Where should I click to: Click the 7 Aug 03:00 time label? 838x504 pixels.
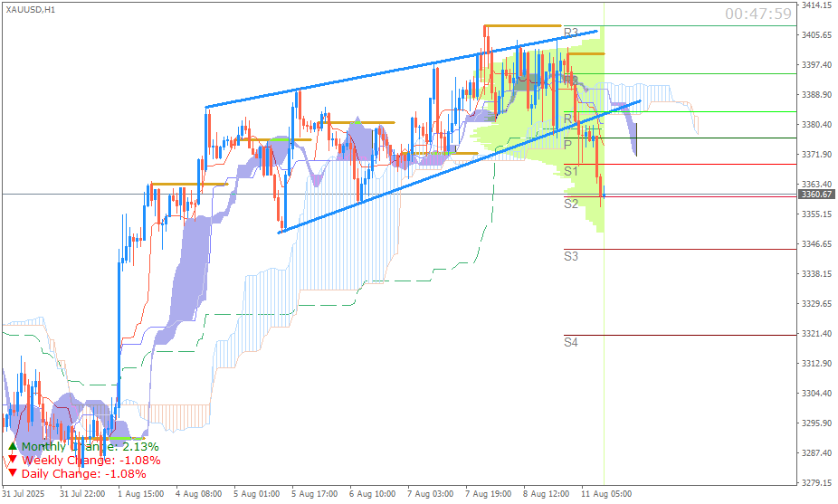point(430,494)
